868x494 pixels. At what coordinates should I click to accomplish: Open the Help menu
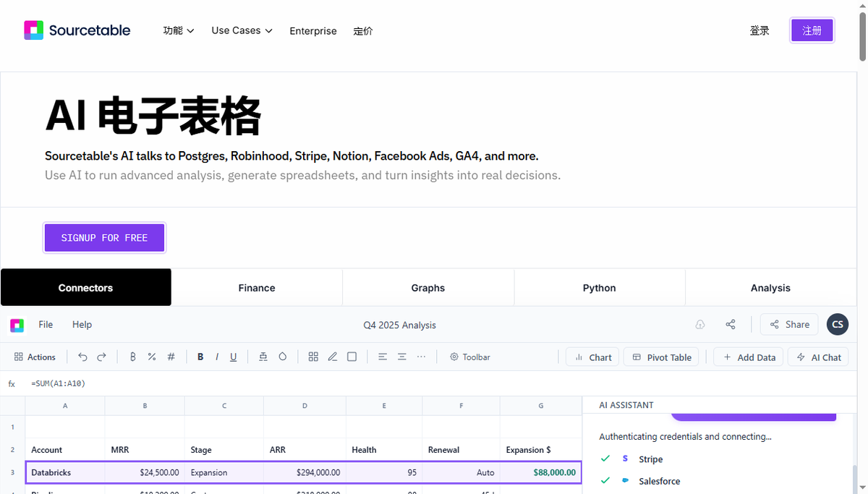click(x=82, y=325)
